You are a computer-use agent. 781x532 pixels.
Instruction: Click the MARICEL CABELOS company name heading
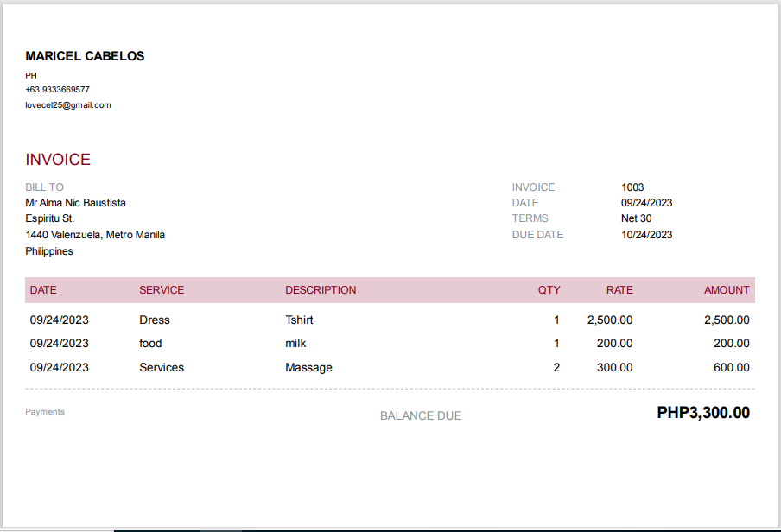click(85, 56)
